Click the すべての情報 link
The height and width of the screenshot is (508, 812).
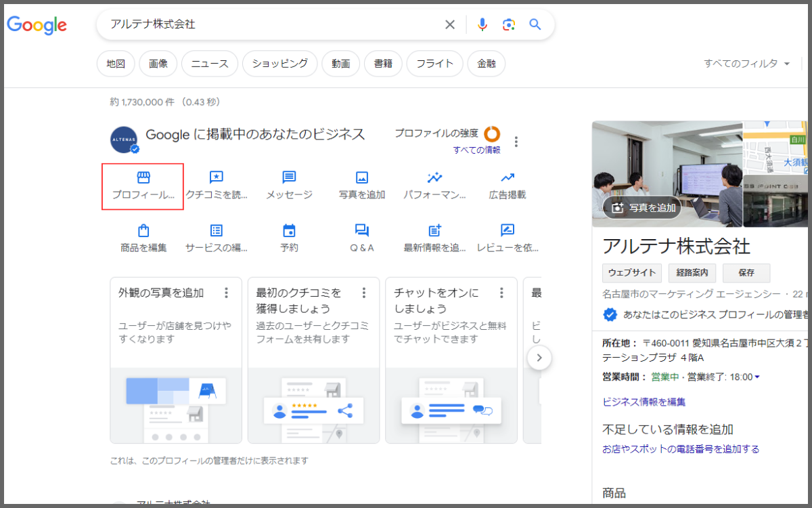pos(477,150)
